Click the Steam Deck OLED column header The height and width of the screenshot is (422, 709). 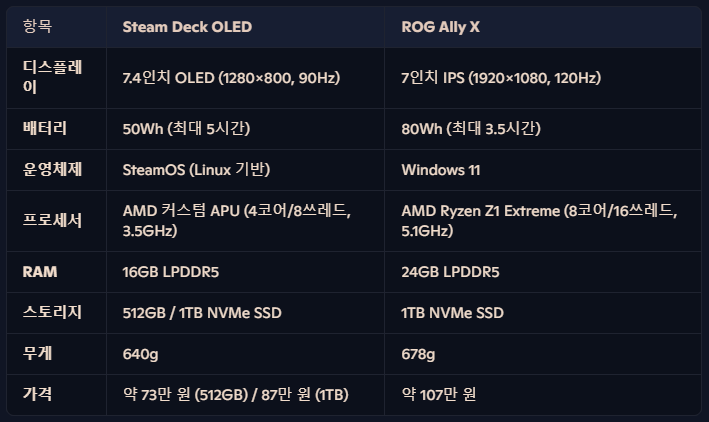tap(187, 27)
